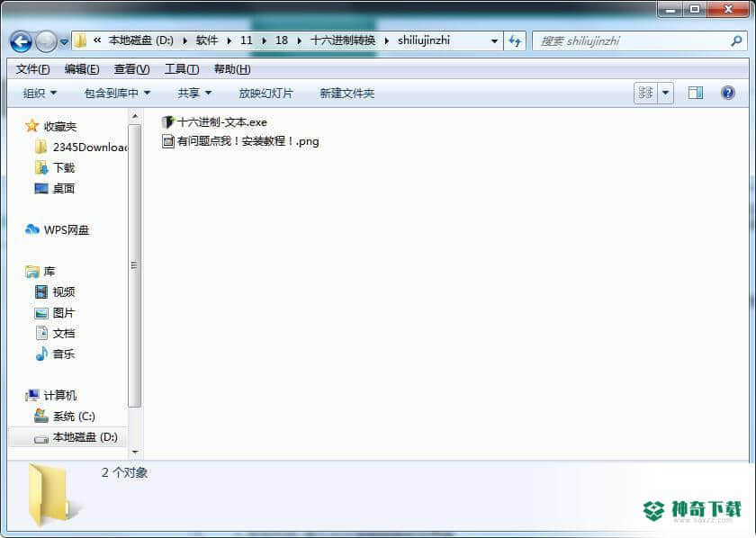Open the 工具(T) menu
Screen dimensions: 756x538
tap(182, 69)
